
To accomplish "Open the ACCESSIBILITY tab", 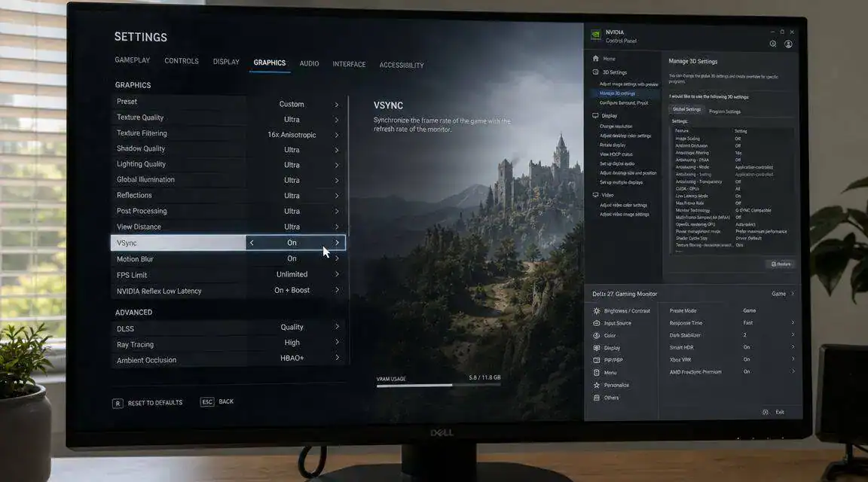I will pos(402,66).
